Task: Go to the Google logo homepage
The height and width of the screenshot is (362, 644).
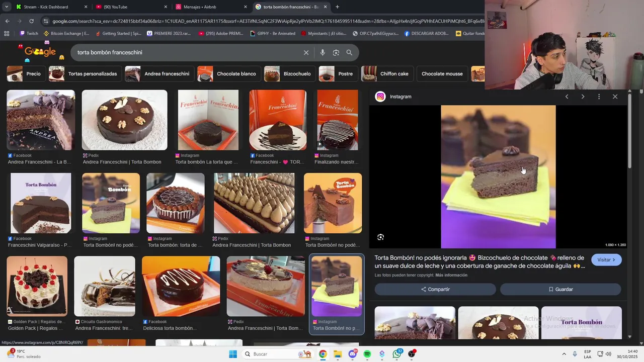Action: (40, 52)
